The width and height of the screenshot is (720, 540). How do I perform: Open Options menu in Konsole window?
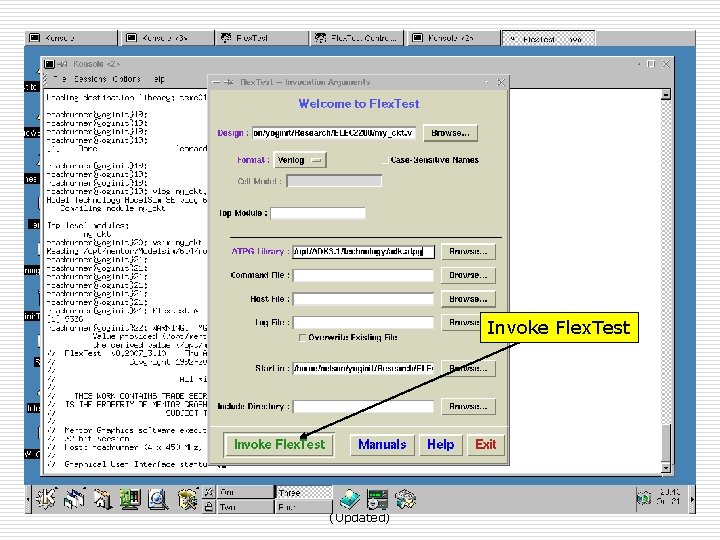(126, 79)
